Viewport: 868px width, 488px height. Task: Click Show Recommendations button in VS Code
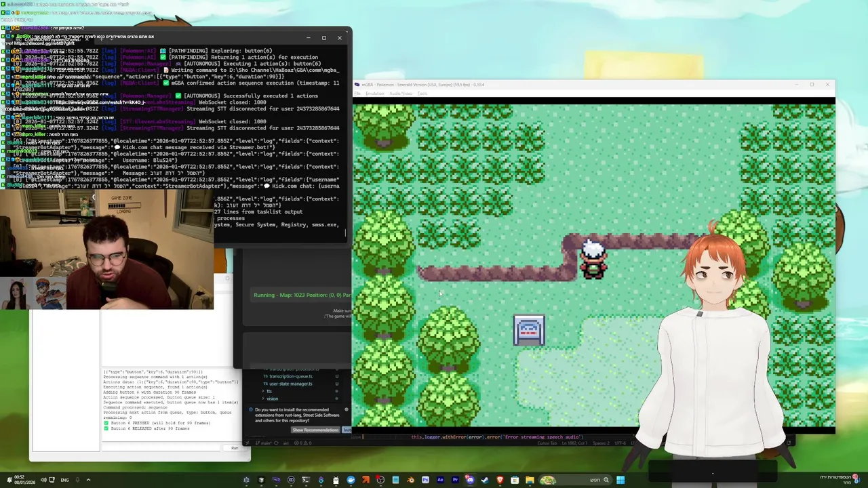click(315, 430)
